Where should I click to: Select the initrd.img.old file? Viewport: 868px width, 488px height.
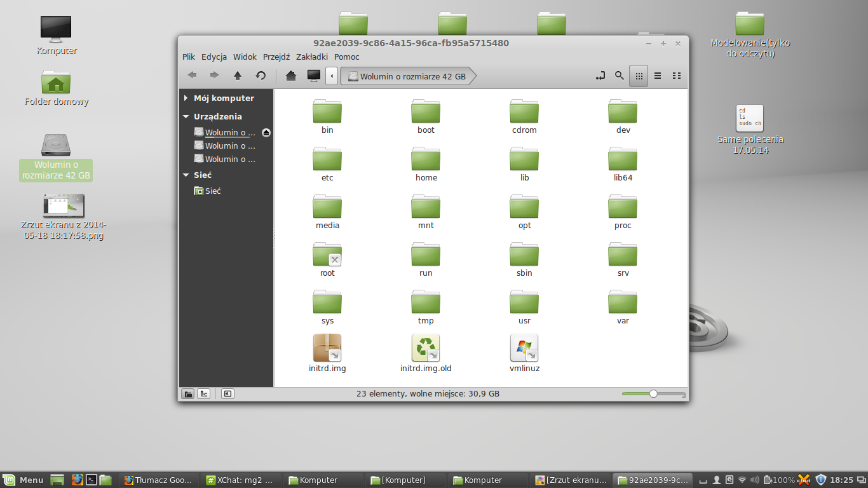pos(426,353)
